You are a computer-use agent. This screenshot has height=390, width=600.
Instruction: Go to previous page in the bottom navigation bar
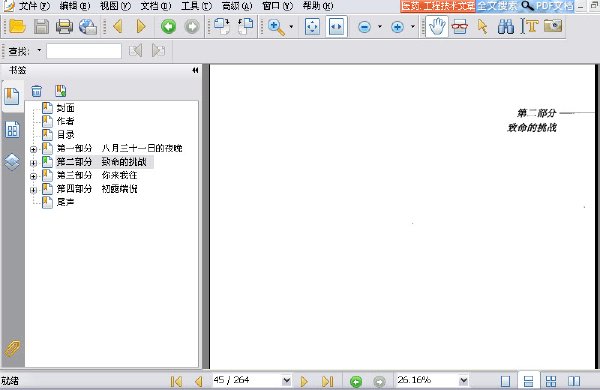pyautogui.click(x=199, y=381)
